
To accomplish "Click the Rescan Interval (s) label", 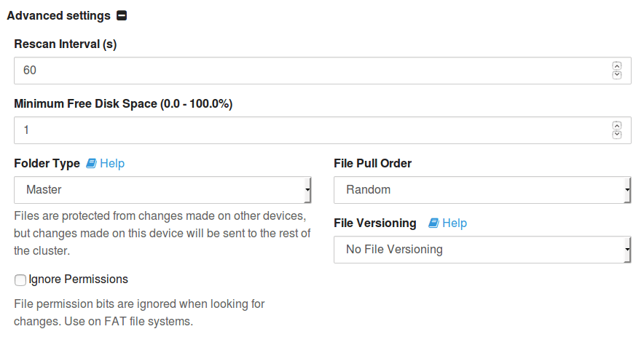I will pos(66,44).
